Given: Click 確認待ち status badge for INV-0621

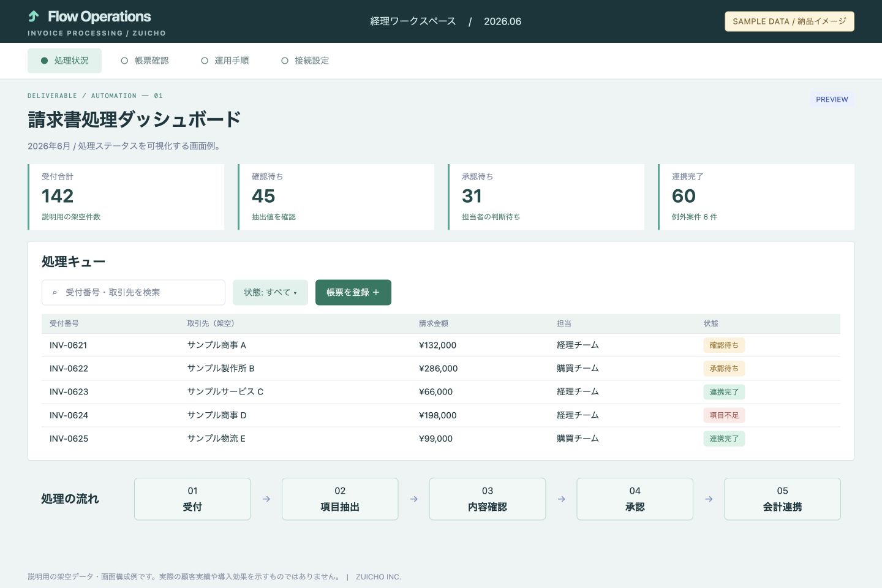Looking at the screenshot, I should 724,345.
